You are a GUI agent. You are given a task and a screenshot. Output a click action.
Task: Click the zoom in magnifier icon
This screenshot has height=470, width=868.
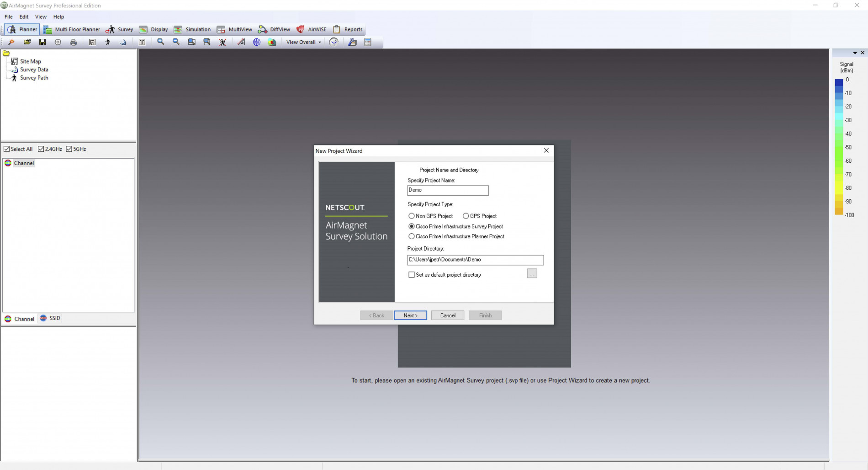tap(161, 42)
